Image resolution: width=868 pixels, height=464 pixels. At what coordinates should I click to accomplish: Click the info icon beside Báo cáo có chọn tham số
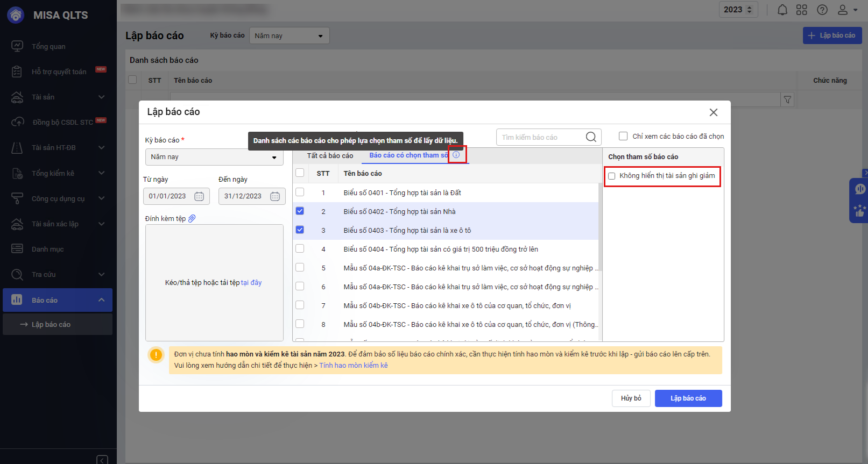(x=456, y=155)
